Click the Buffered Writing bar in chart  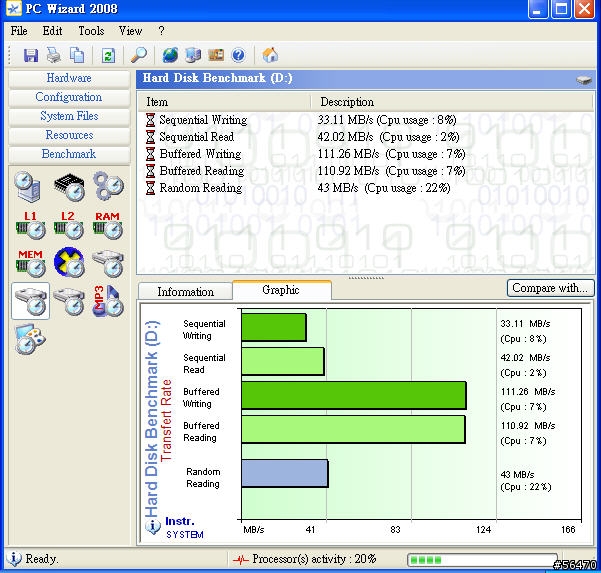[x=354, y=395]
